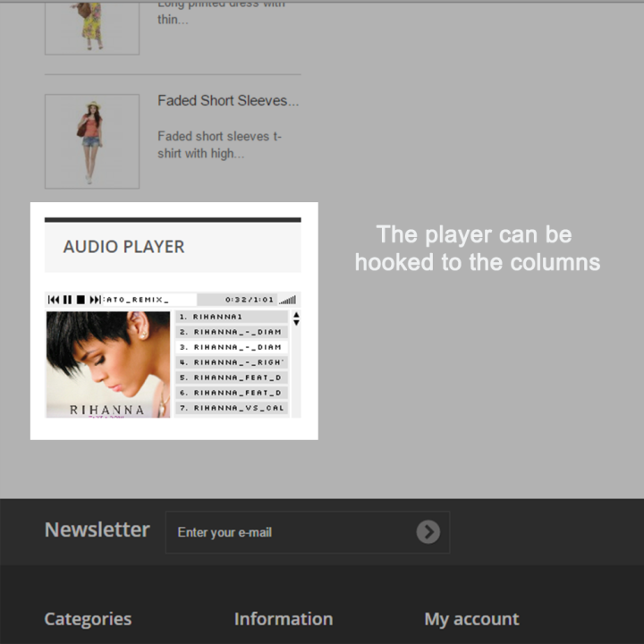Open the printed dress product thumbnail
Viewport: 644px width, 644px height.
point(92,27)
